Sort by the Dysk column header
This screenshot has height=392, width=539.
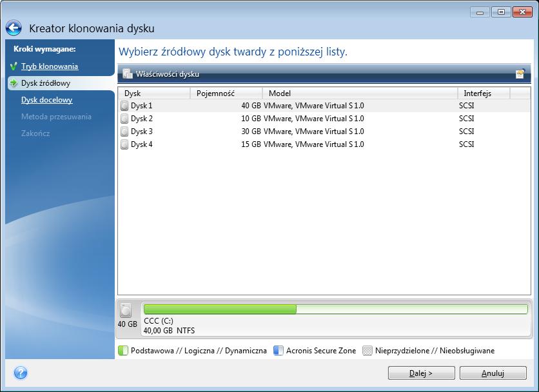[x=154, y=93]
